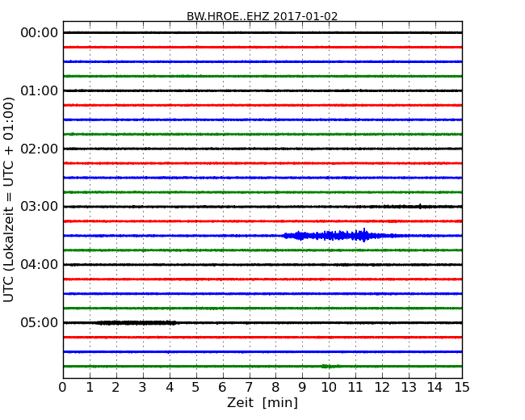Viewport: 525px width, 420px height.
Task: Click x-axis tick label 8
Action: point(275,388)
